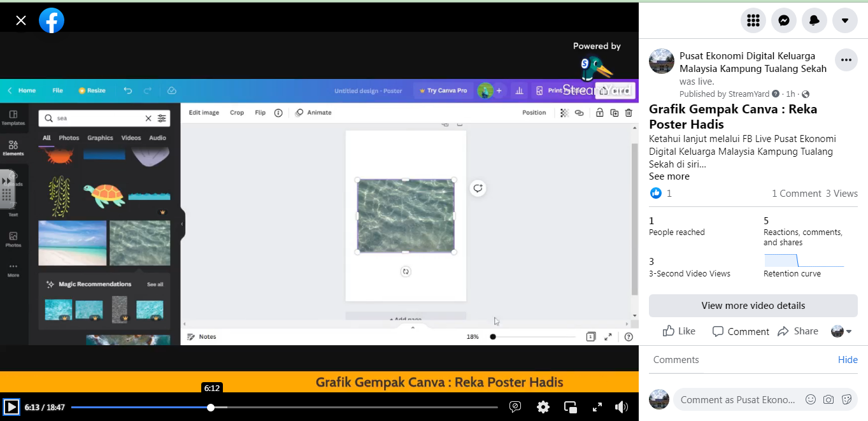Seek on the video progress bar
This screenshot has height=421, width=868.
pos(284,408)
